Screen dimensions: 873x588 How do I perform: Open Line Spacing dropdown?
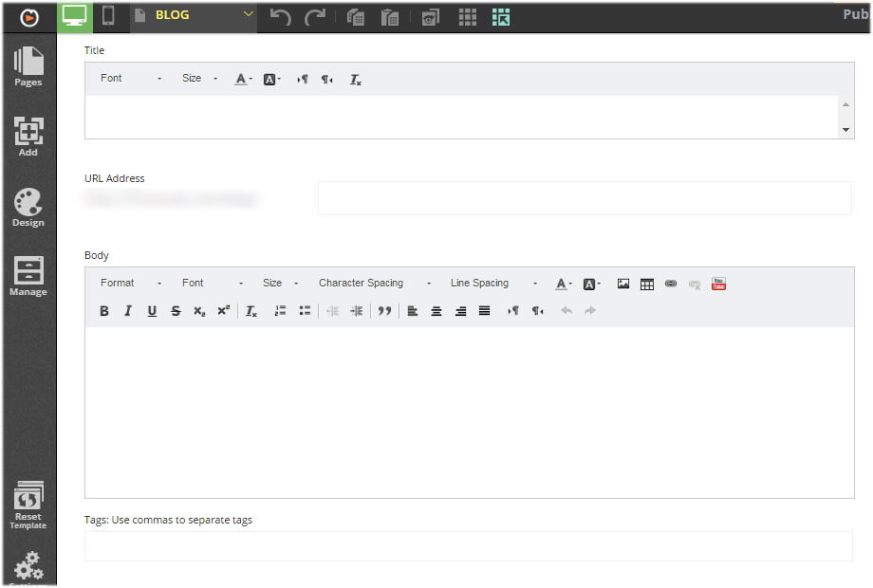click(493, 284)
